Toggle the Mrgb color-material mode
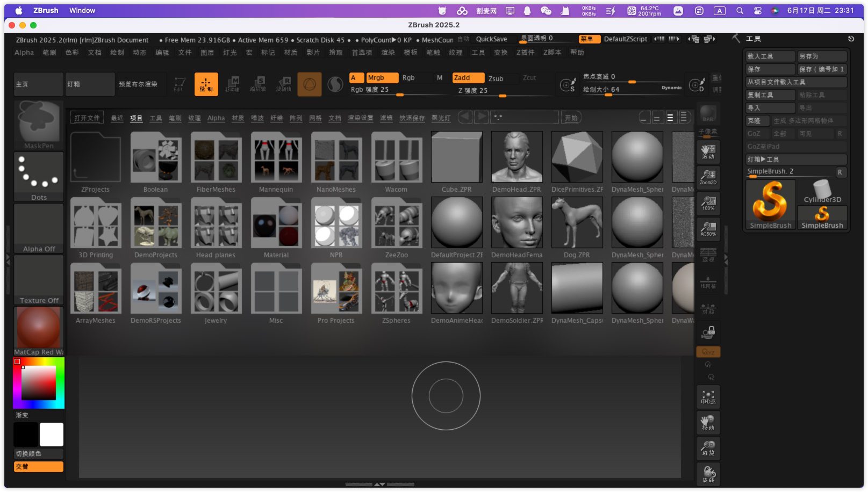This screenshot has height=492, width=868. [x=382, y=78]
